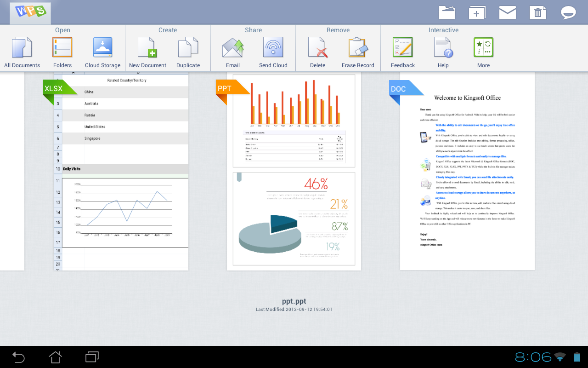Share the file by Email
588x368 pixels.
pyautogui.click(x=233, y=52)
